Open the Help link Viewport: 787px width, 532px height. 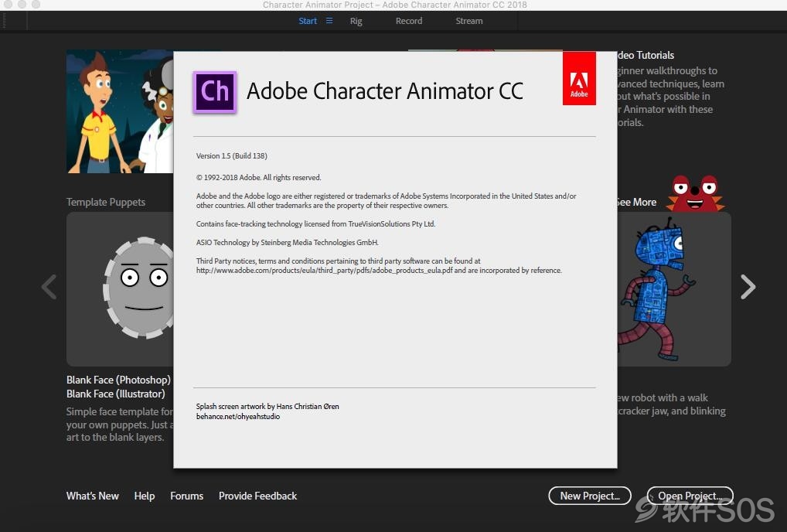[x=144, y=496]
